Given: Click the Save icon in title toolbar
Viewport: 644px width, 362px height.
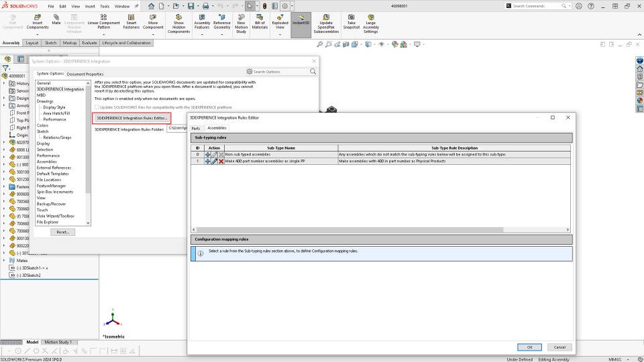Looking at the screenshot, I should (x=191, y=6).
